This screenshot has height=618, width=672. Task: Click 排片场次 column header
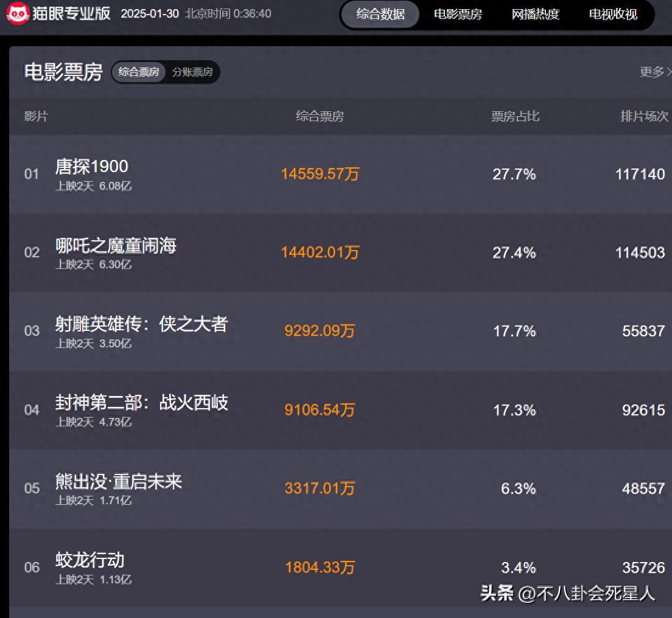tap(644, 117)
